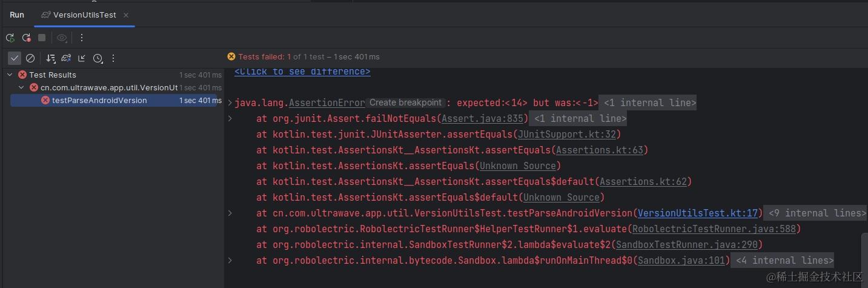Create breakpoint on AssertionError

(x=406, y=102)
